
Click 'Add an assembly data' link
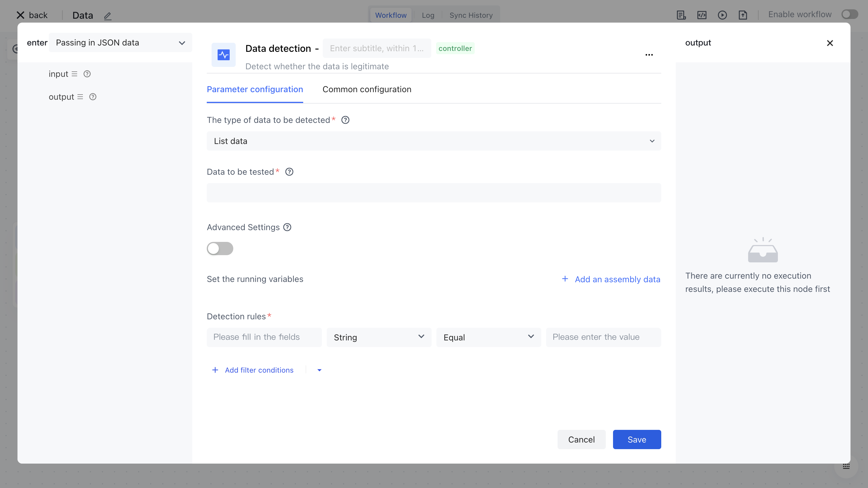pyautogui.click(x=612, y=279)
